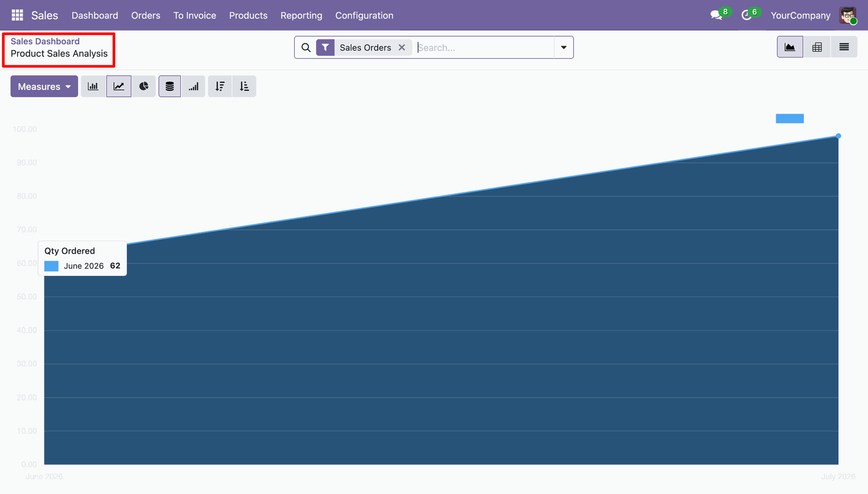Toggle cumulative chart mode
The height and width of the screenshot is (494, 868).
tap(193, 86)
